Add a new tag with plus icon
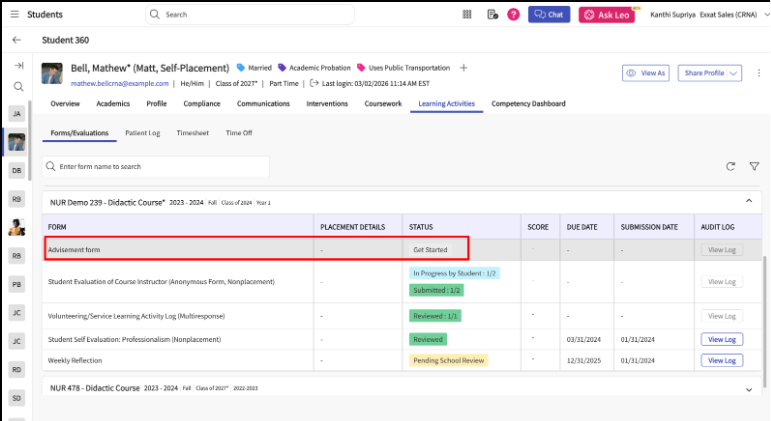 coord(463,68)
